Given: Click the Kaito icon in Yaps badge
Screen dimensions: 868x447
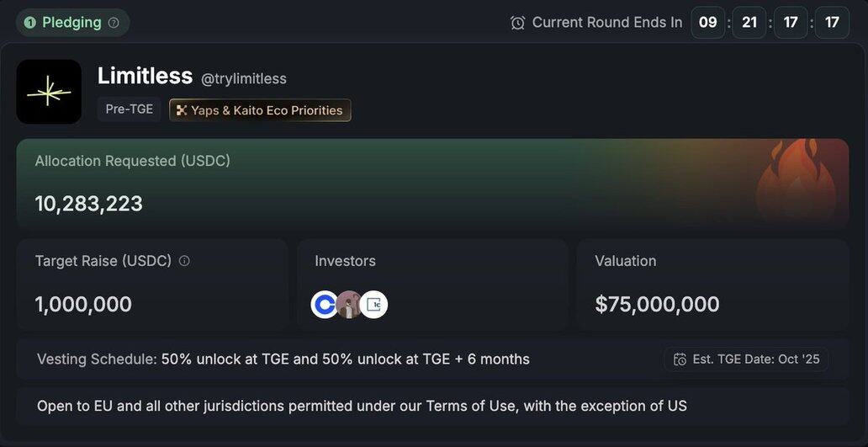Looking at the screenshot, I should [181, 110].
